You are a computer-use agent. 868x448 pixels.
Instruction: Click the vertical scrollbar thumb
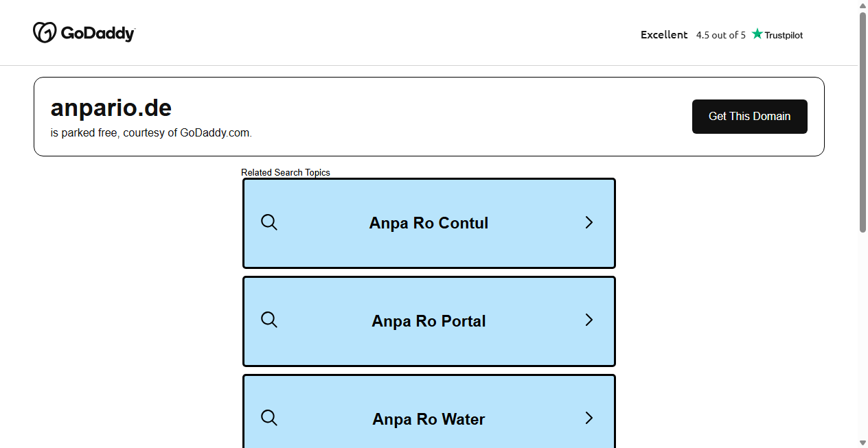(863, 122)
